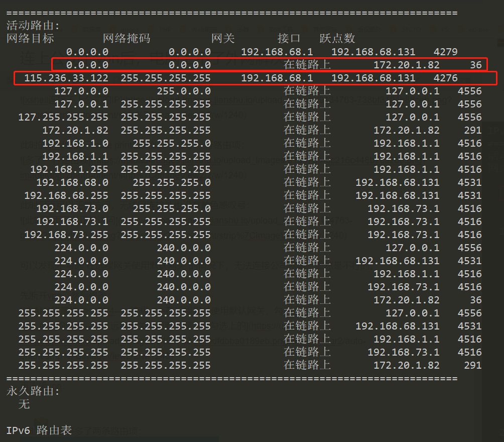Click destination 172.20.1.82 in the first column
This screenshot has height=442, width=504.
(75, 130)
